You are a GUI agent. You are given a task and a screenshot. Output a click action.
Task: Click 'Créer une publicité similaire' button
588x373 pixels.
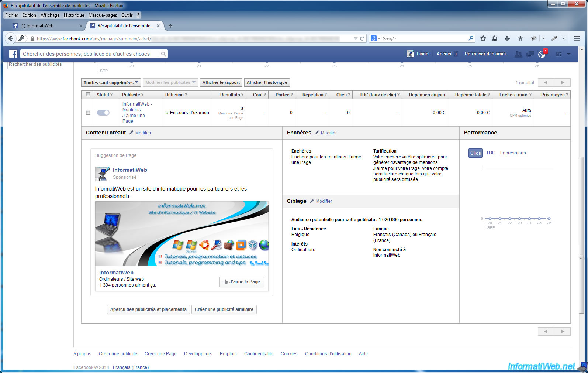tap(224, 309)
